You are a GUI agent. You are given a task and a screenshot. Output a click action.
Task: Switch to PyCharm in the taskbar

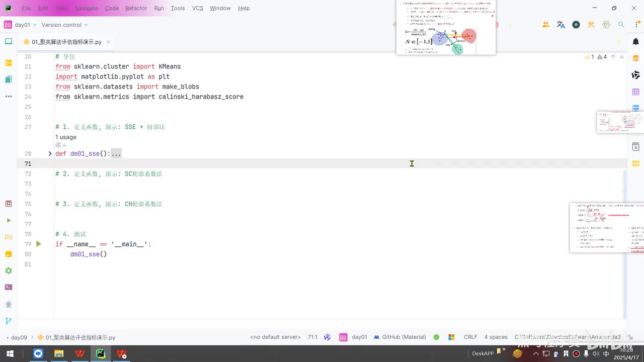(101, 353)
